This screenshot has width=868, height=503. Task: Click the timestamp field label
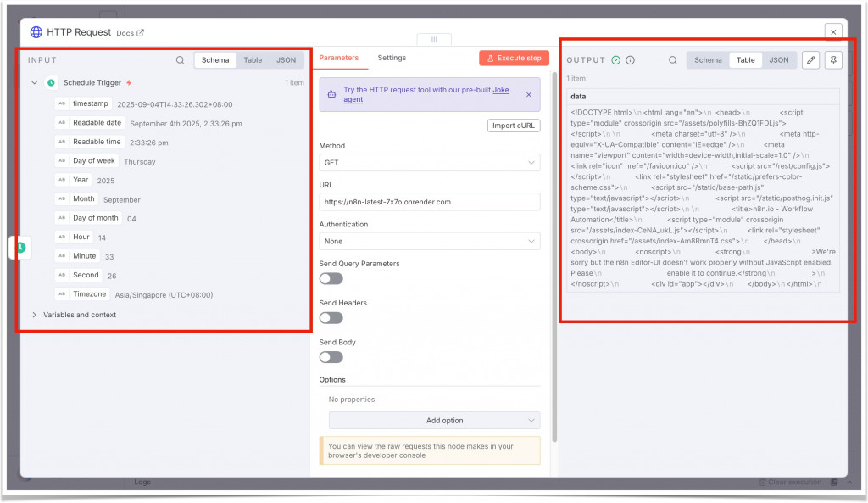(90, 103)
